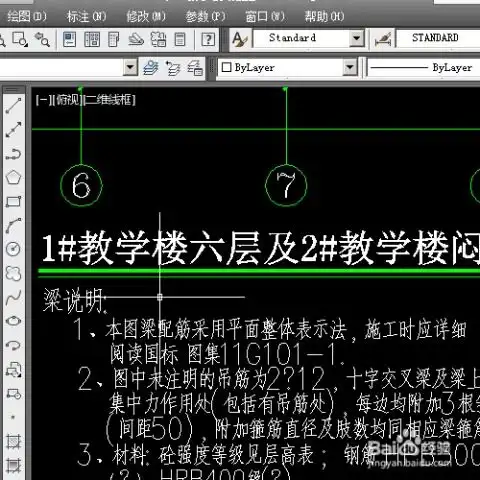The height and width of the screenshot is (480, 480).
Task: Click grid axis bubble 6
Action: (81, 185)
